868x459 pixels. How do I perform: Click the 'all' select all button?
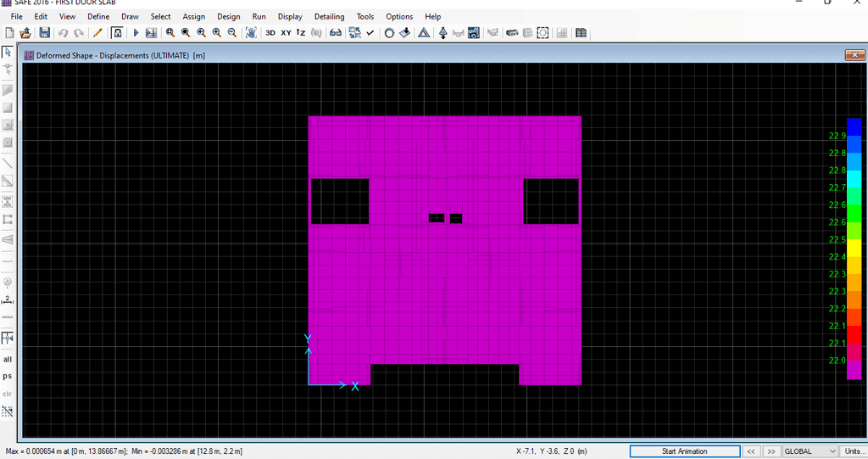8,359
